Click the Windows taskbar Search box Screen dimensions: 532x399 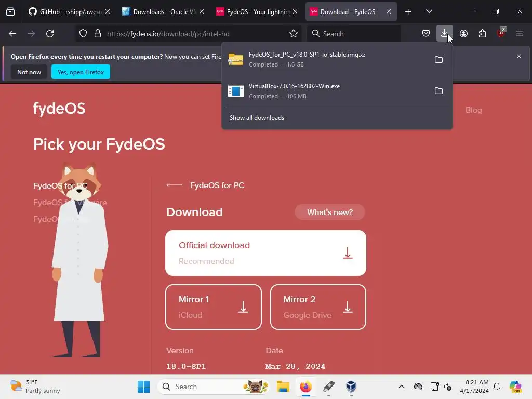[x=214, y=387]
